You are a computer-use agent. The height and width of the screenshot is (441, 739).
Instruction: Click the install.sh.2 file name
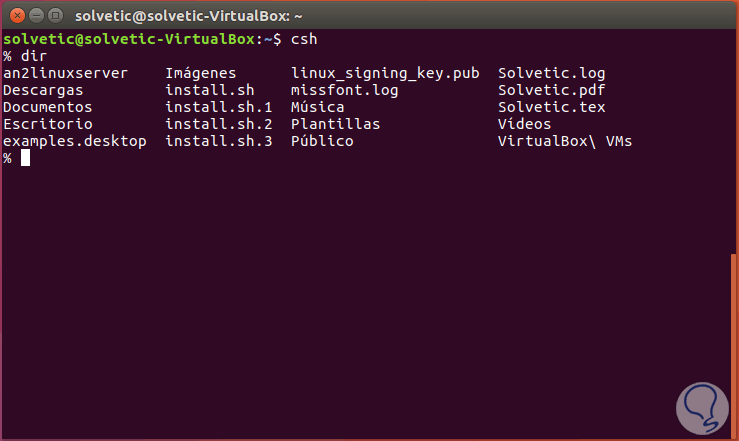pyautogui.click(x=218, y=124)
